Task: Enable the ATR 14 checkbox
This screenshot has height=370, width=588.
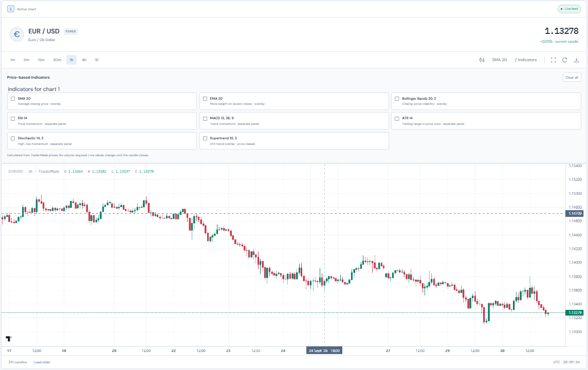Action: pos(397,119)
